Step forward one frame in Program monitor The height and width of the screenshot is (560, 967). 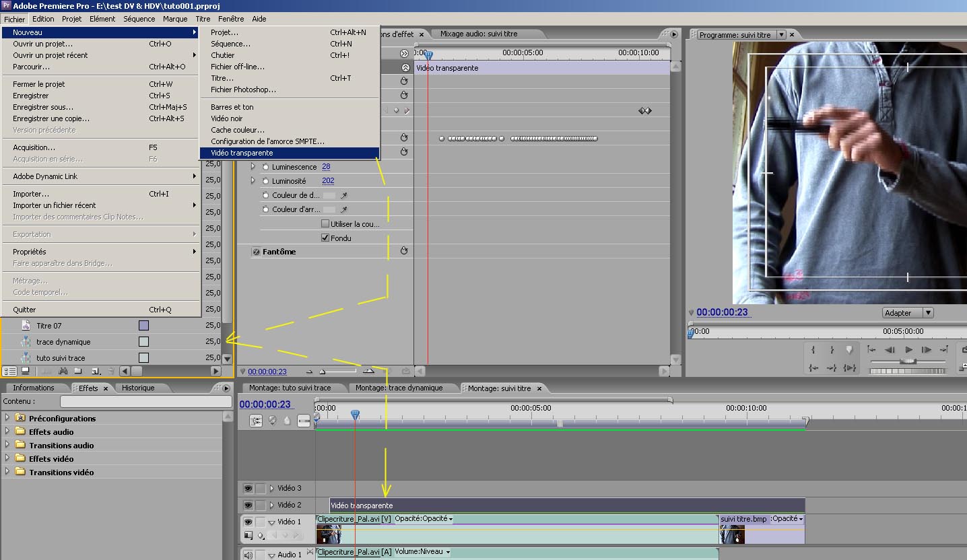(927, 350)
